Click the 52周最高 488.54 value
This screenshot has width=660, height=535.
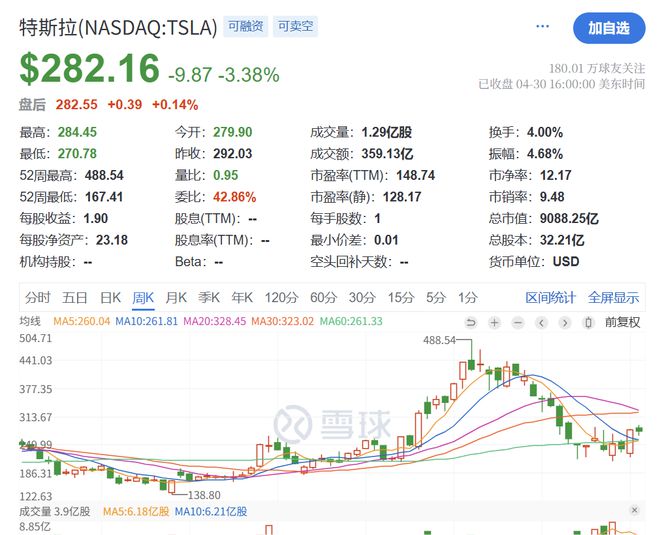tap(104, 175)
